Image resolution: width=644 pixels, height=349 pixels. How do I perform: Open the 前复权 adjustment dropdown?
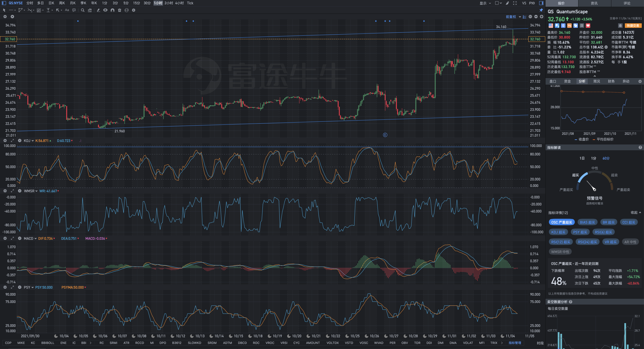513,17
